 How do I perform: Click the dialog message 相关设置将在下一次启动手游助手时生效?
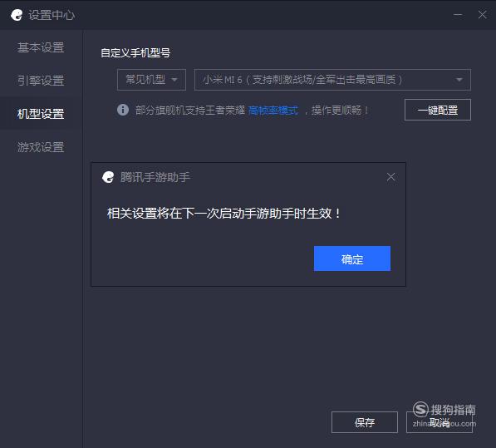(224, 213)
